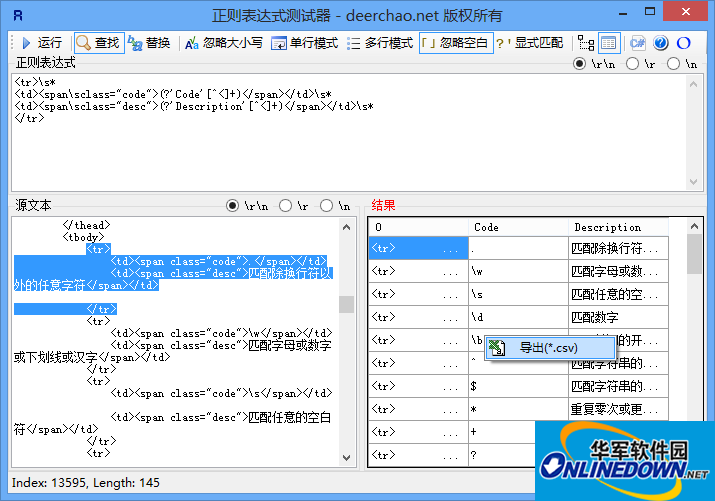715x501 pixels.
Task: Click the blue circle icon in toolbar
Action: click(684, 43)
